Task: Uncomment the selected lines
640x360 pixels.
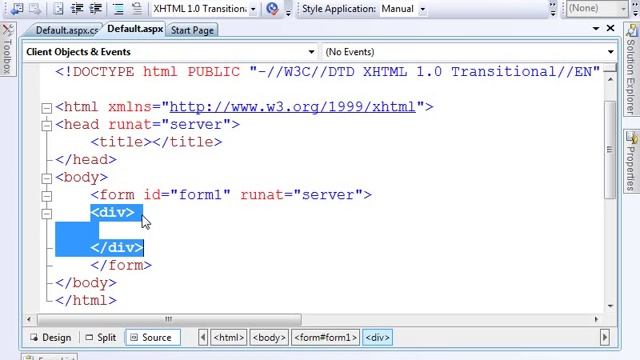Action: pos(136,8)
